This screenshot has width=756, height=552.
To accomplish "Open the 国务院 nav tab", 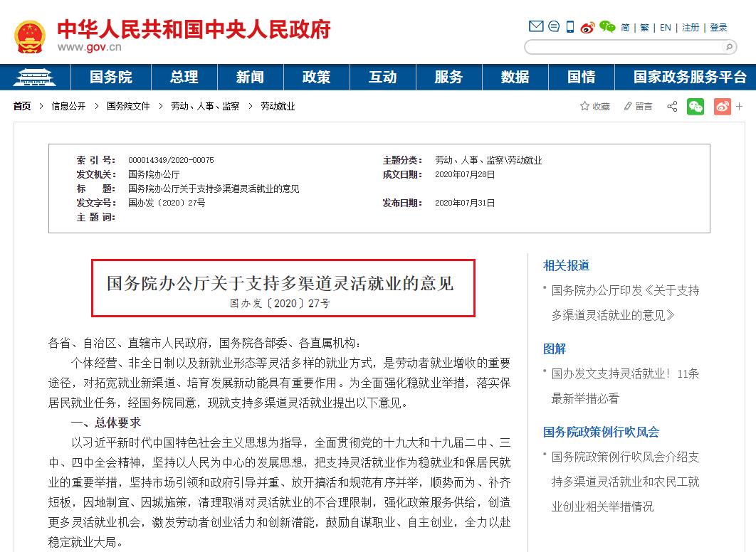I will click(x=111, y=77).
